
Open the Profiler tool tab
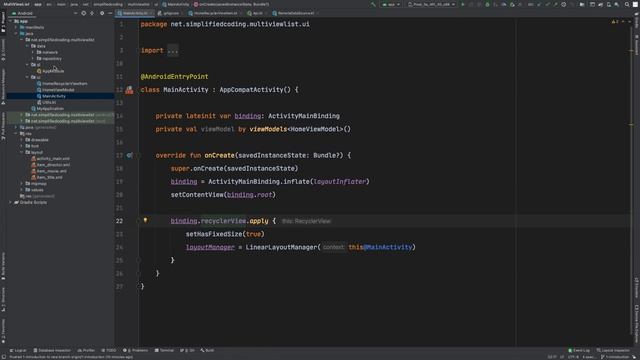[x=86, y=350]
